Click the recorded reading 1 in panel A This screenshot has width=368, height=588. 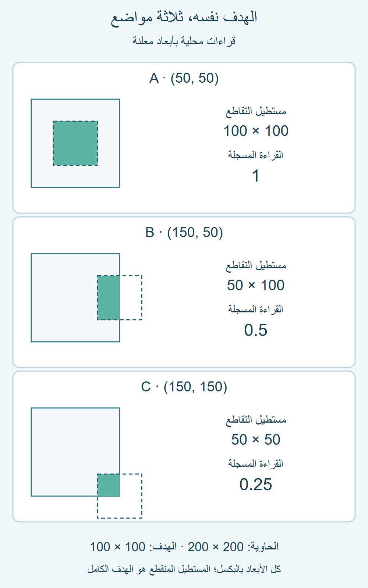pyautogui.click(x=256, y=176)
